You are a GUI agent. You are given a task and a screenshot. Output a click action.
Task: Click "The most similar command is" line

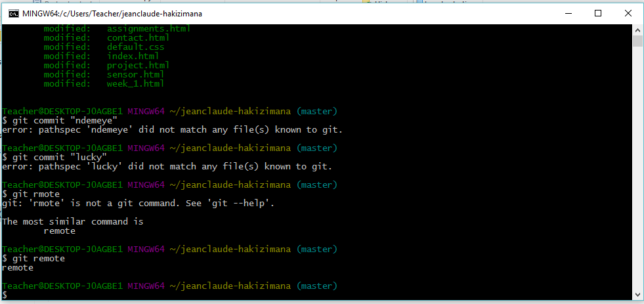[73, 221]
